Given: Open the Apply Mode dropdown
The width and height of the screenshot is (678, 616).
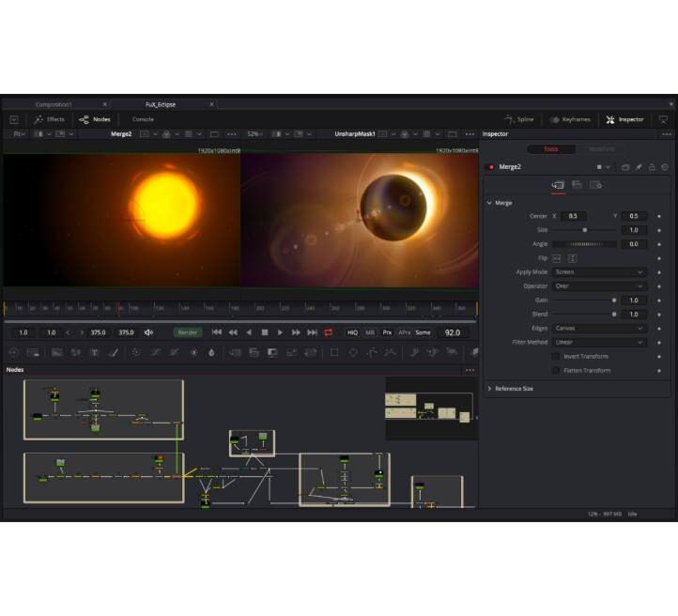Looking at the screenshot, I should pos(599,272).
